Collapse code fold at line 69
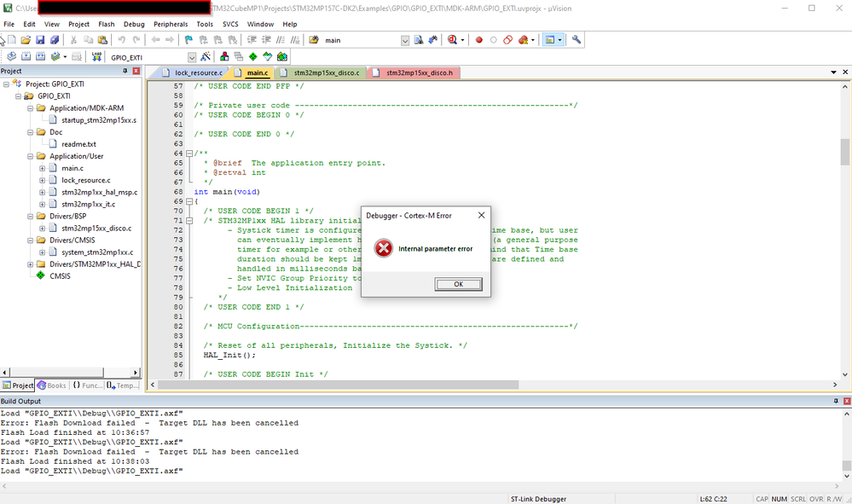Image resolution: width=852 pixels, height=504 pixels. (189, 201)
